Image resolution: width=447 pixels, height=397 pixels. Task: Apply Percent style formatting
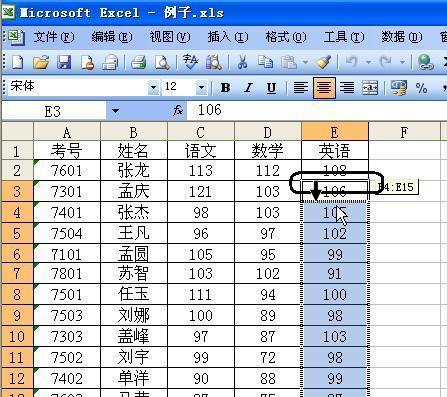422,88
